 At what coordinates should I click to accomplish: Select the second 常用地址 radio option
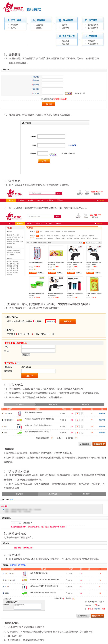4,511
